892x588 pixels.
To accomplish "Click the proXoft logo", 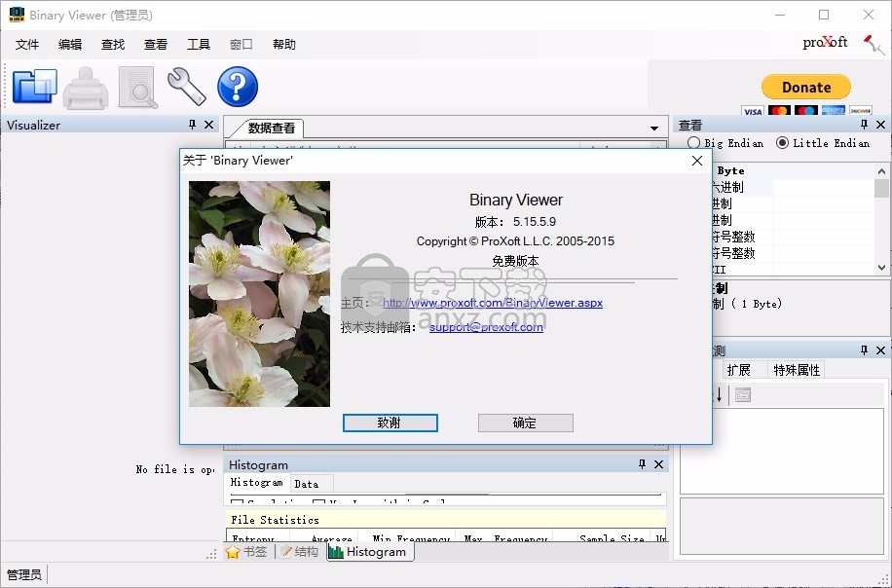I will pos(825,42).
